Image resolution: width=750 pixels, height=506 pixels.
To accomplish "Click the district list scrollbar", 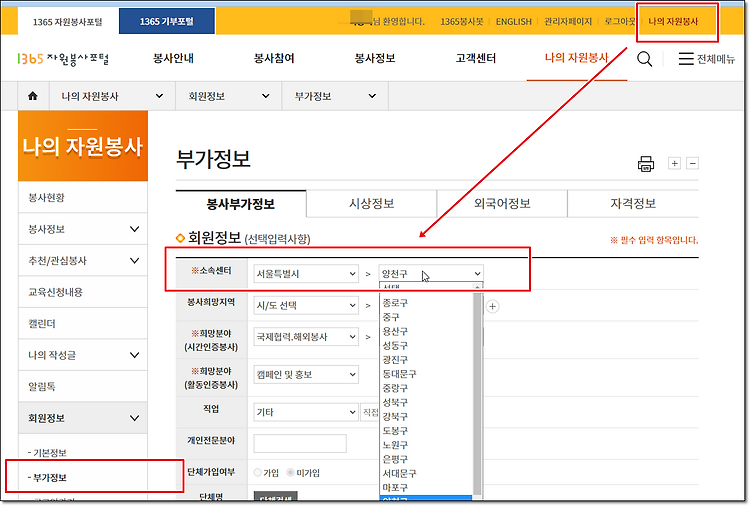I will 477,392.
